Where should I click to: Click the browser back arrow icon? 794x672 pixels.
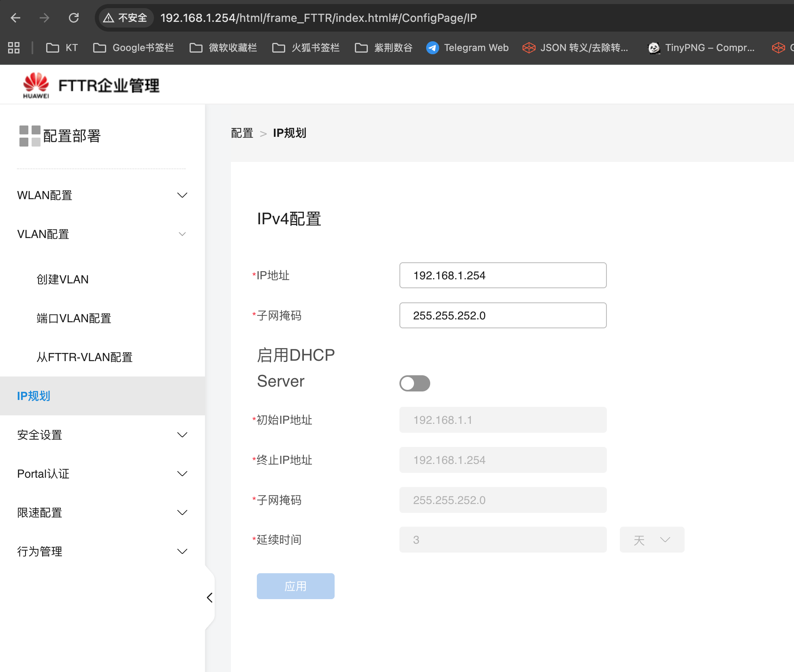tap(15, 18)
